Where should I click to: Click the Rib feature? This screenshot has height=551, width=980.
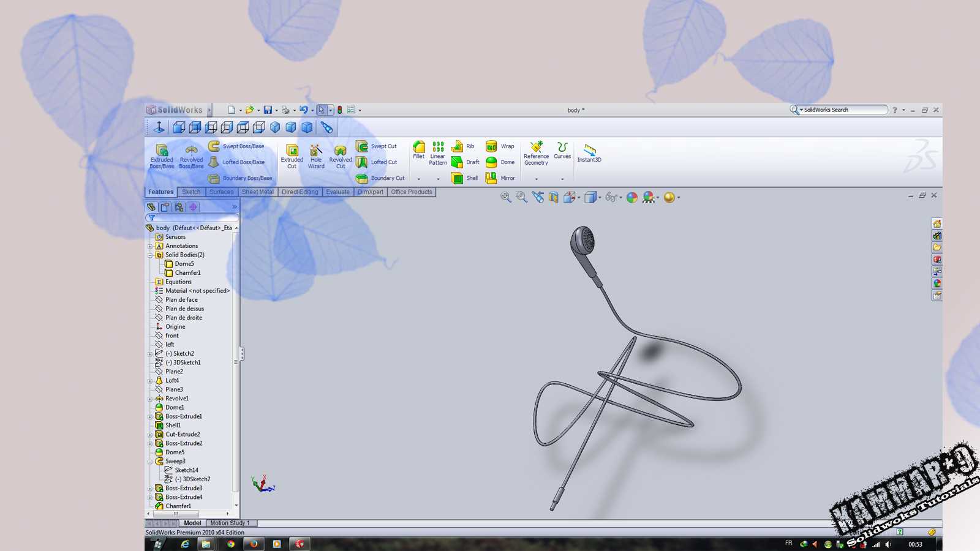tap(463, 146)
